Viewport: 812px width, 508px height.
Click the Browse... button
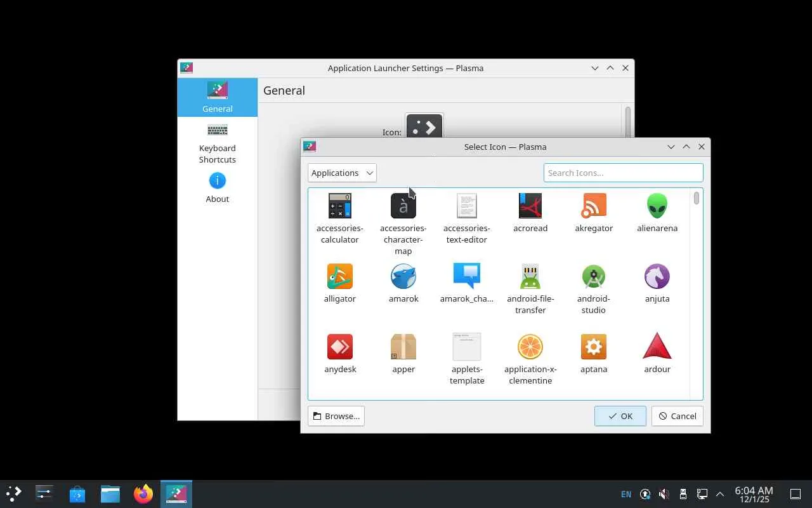coord(336,416)
